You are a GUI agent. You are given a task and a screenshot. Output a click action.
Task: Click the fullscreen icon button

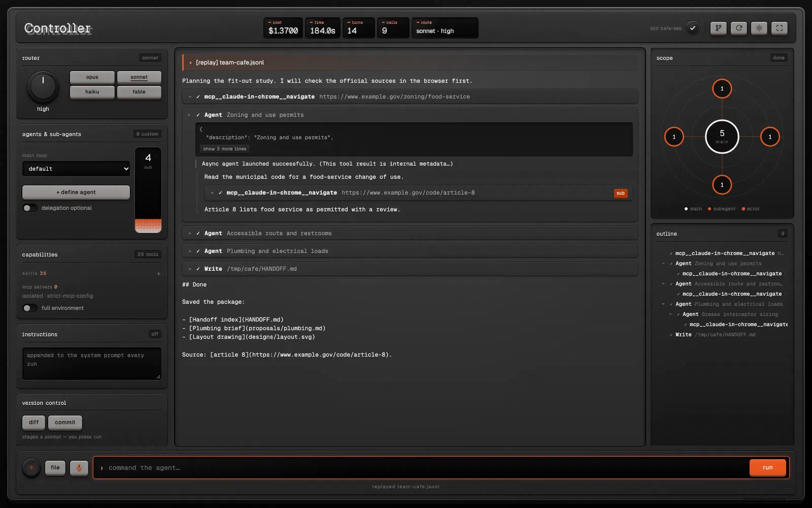tap(780, 28)
